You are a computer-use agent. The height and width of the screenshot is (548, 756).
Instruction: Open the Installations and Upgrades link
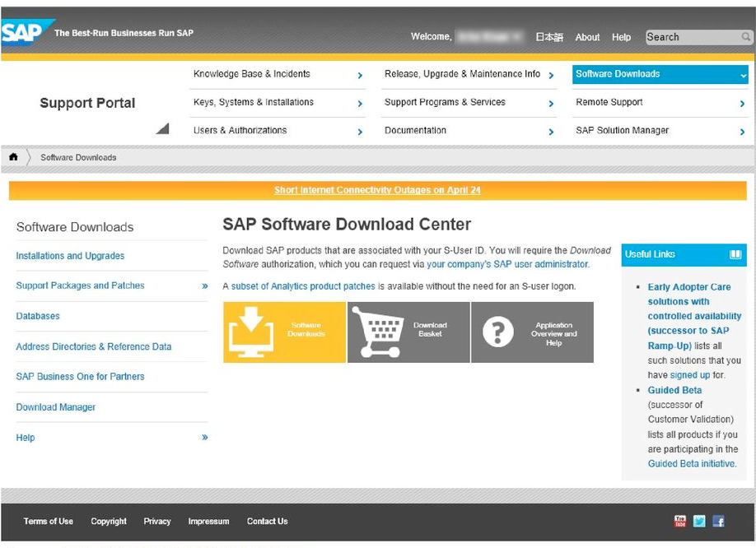tap(70, 256)
